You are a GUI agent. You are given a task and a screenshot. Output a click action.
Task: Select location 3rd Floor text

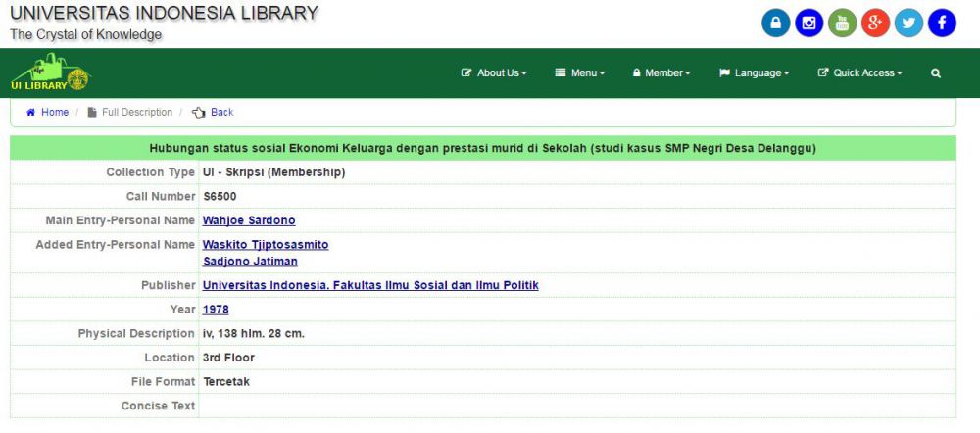coord(228,358)
